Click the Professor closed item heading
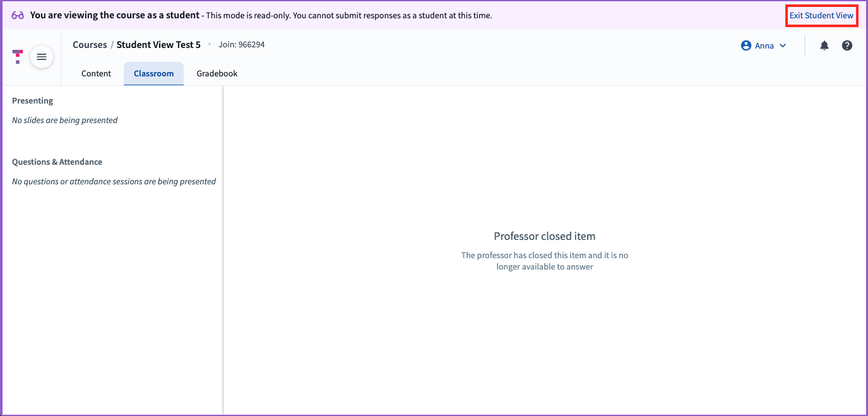The height and width of the screenshot is (416, 868). click(544, 235)
